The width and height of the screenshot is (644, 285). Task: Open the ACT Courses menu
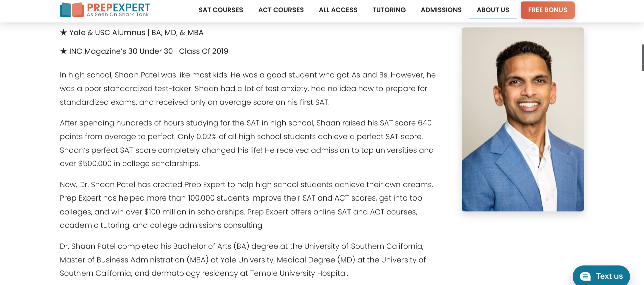(x=281, y=10)
